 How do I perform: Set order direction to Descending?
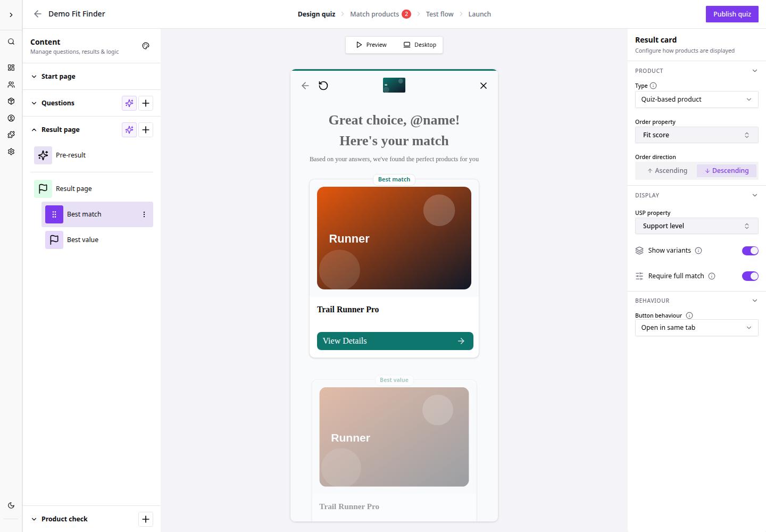[x=727, y=171]
